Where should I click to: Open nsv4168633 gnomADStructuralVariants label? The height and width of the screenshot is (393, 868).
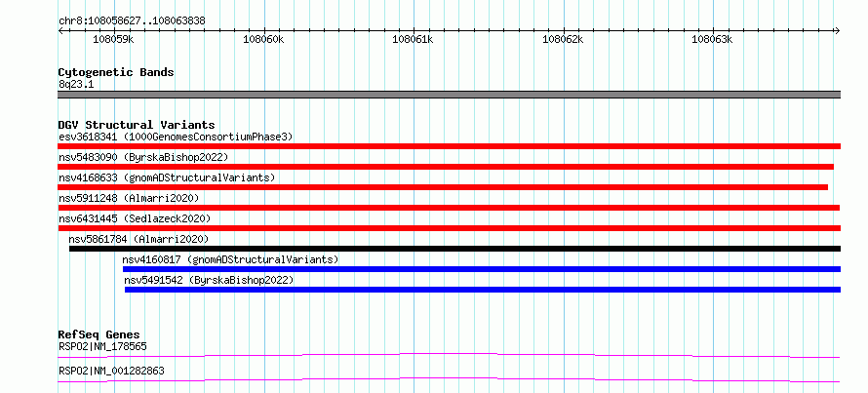167,177
